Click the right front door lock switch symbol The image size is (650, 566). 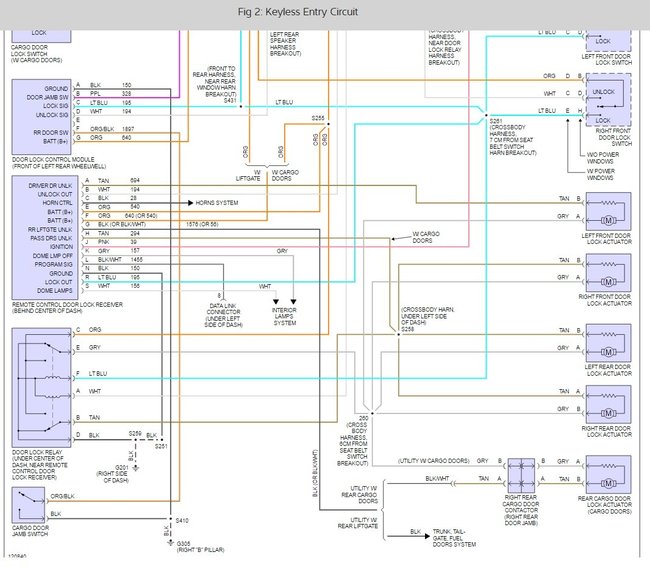click(x=608, y=100)
